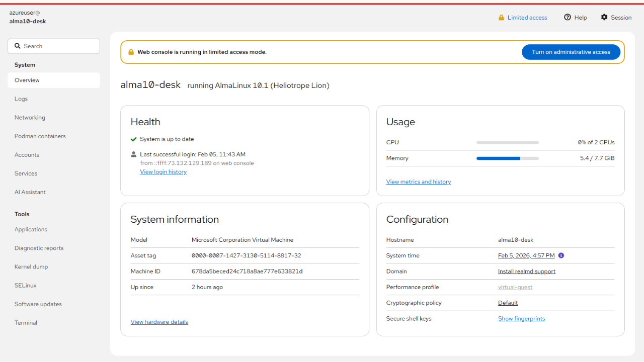
Task: Open Applications under Tools
Action: (54, 229)
